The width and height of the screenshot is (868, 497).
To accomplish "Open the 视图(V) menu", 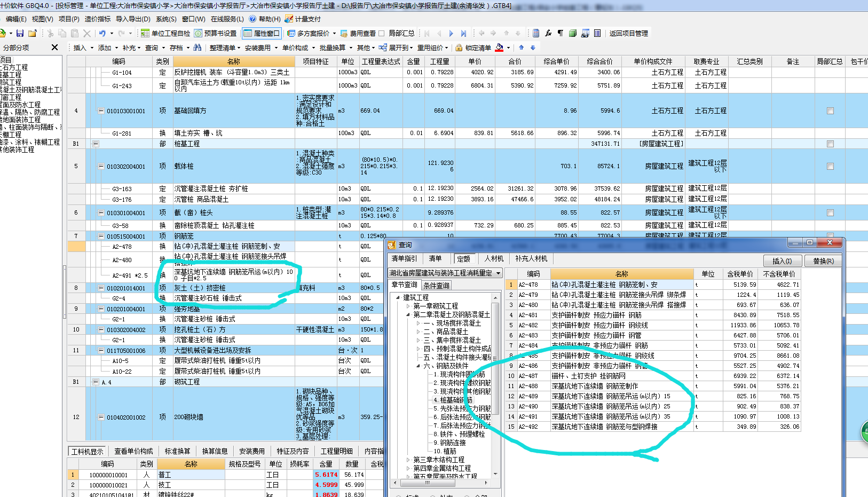I will (x=42, y=19).
